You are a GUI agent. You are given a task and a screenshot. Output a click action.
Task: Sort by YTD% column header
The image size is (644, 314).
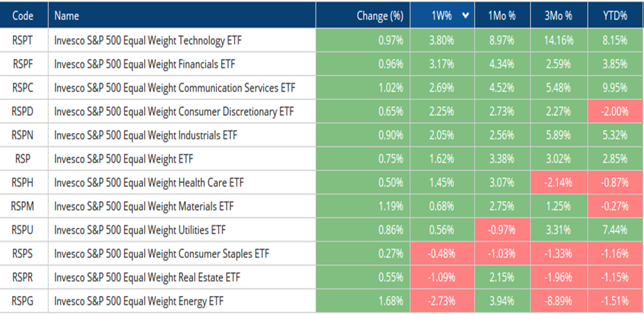coord(614,15)
